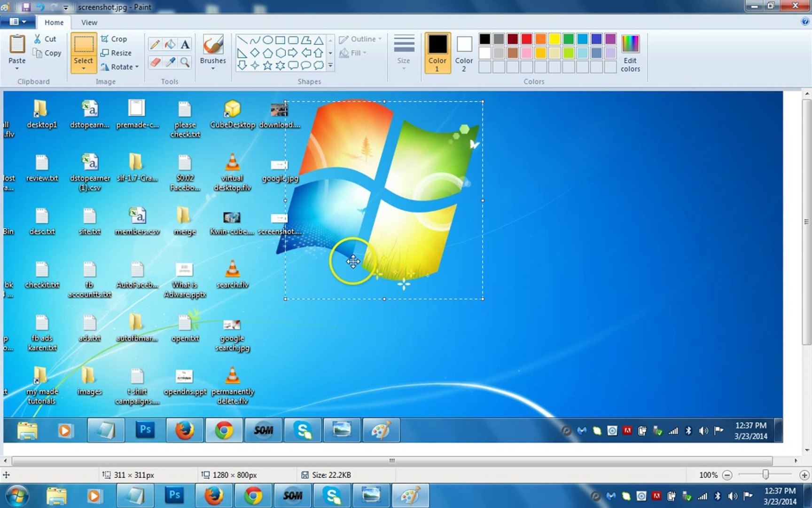Pick the red color swatch
Image resolution: width=812 pixels, height=508 pixels.
[527, 39]
